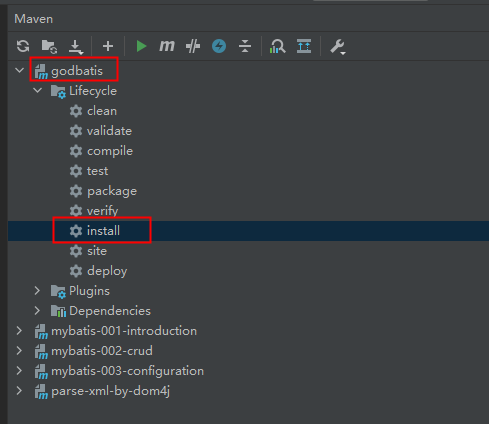This screenshot has height=424, width=489.
Task: Reload all Maven projects
Action: pyautogui.click(x=23, y=46)
